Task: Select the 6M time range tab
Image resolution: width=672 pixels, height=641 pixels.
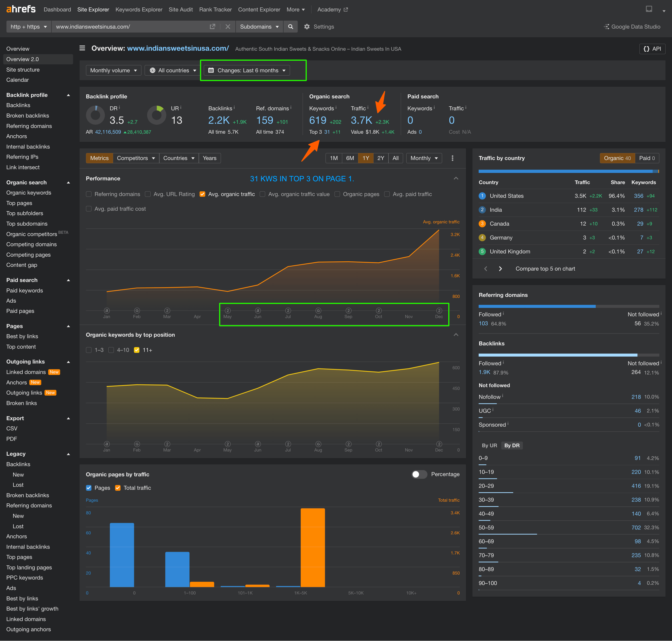Action: click(x=350, y=158)
